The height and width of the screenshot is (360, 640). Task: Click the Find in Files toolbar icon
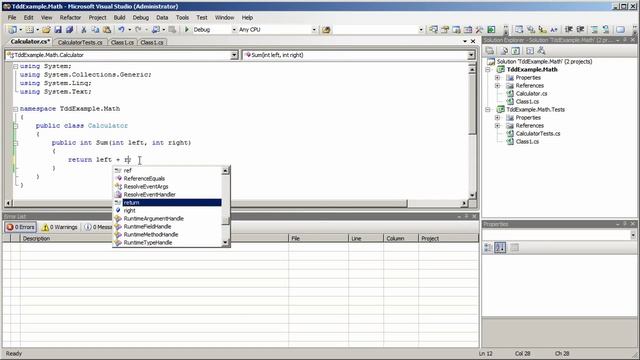[x=326, y=29]
